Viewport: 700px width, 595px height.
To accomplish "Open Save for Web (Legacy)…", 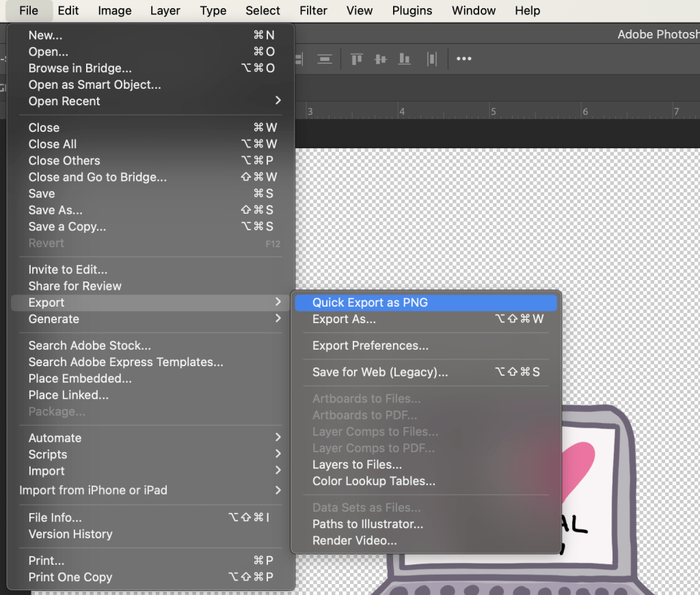I will [x=380, y=372].
